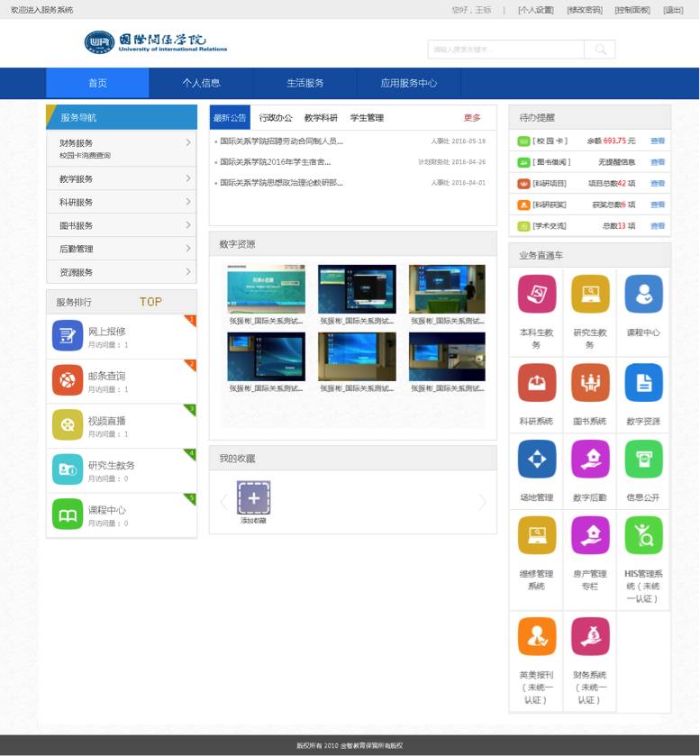The height and width of the screenshot is (756, 700).
Task: Open the 数字资源 icon in 业务直通车
Action: pos(643,383)
